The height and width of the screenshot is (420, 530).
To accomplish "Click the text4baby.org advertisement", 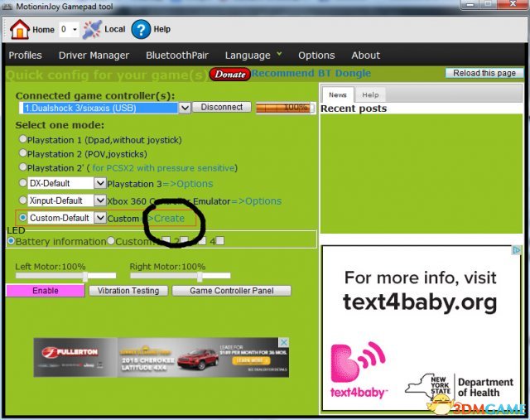I will 422,328.
